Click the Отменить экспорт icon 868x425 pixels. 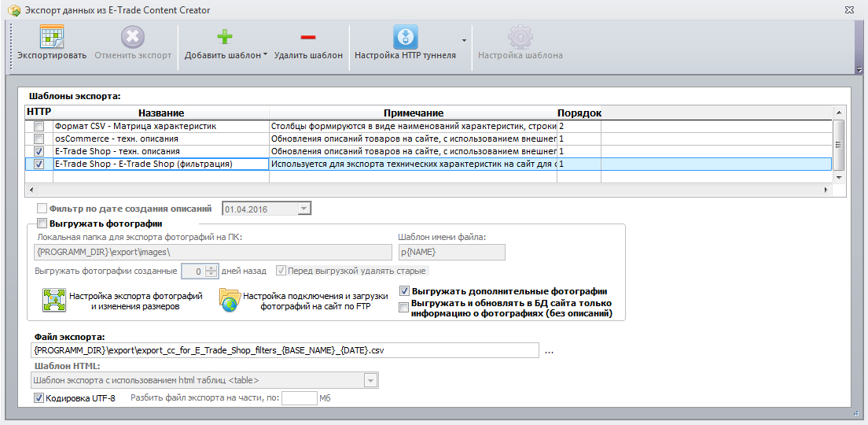(133, 37)
